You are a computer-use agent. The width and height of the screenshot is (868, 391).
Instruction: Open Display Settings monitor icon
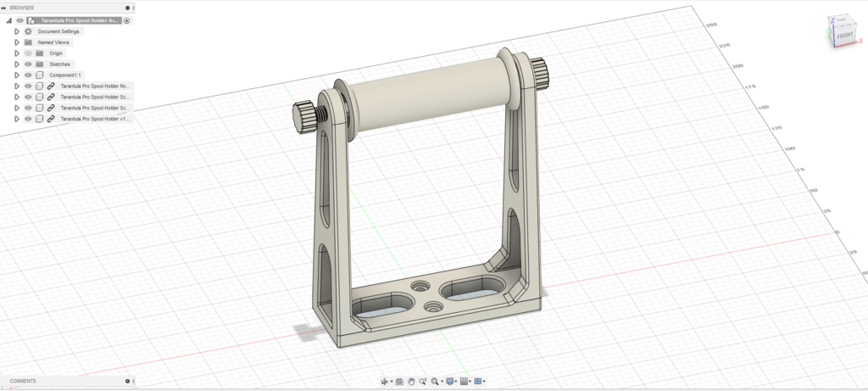[x=450, y=382]
